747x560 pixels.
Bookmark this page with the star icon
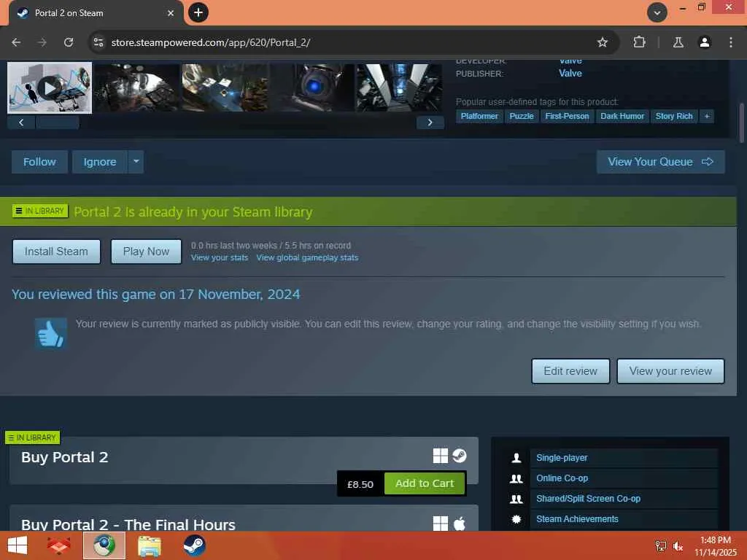tap(602, 42)
